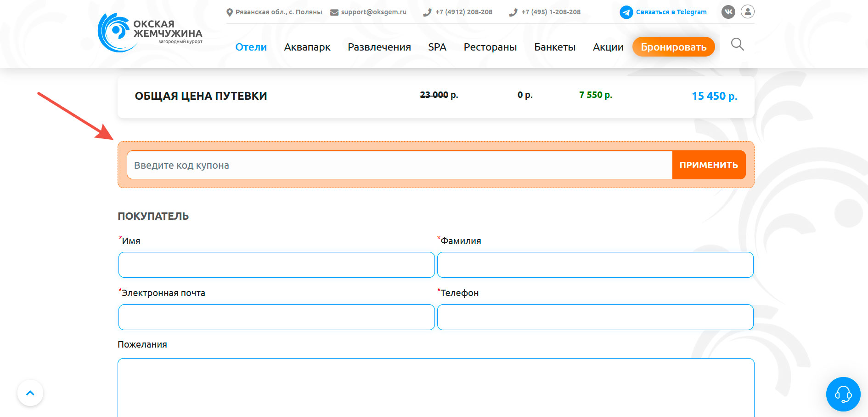The width and height of the screenshot is (868, 417).
Task: Open the SPA menu item
Action: 437,47
